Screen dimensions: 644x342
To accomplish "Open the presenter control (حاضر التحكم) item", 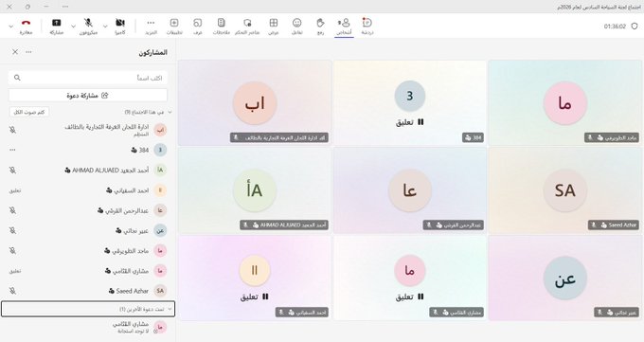I will pos(247,26).
